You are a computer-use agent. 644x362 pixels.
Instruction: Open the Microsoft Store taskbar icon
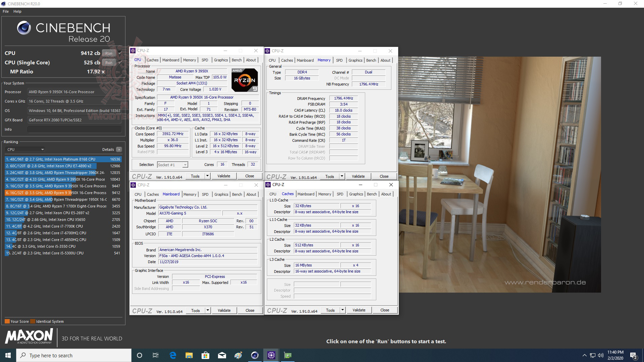(x=205, y=355)
